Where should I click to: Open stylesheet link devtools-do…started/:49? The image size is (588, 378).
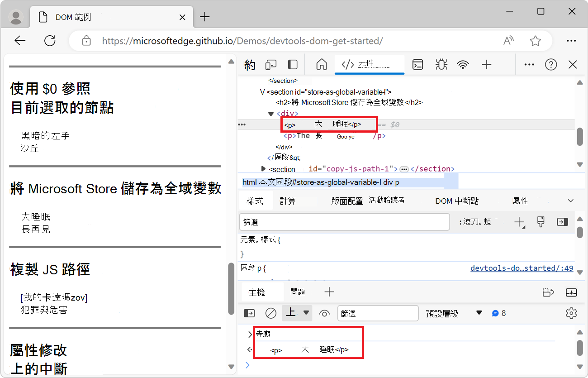point(522,268)
